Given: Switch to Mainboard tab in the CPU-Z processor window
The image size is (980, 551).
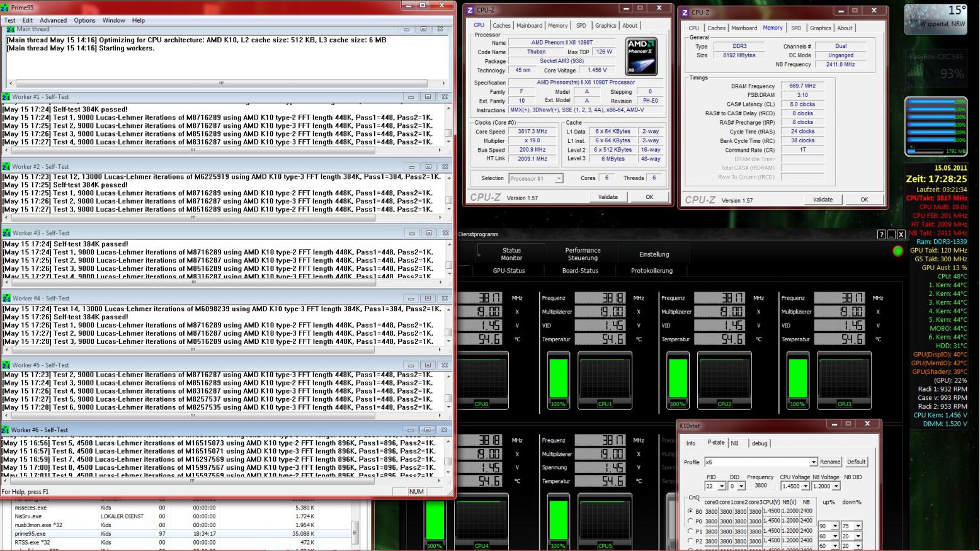Looking at the screenshot, I should point(529,26).
